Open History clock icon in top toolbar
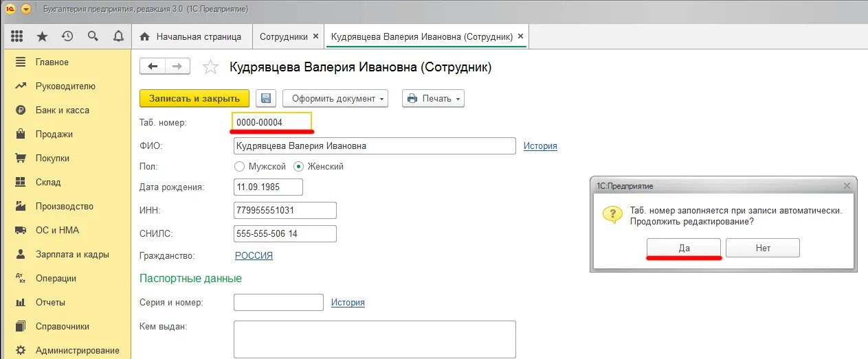Screen dimensions: 868x359 tap(67, 36)
